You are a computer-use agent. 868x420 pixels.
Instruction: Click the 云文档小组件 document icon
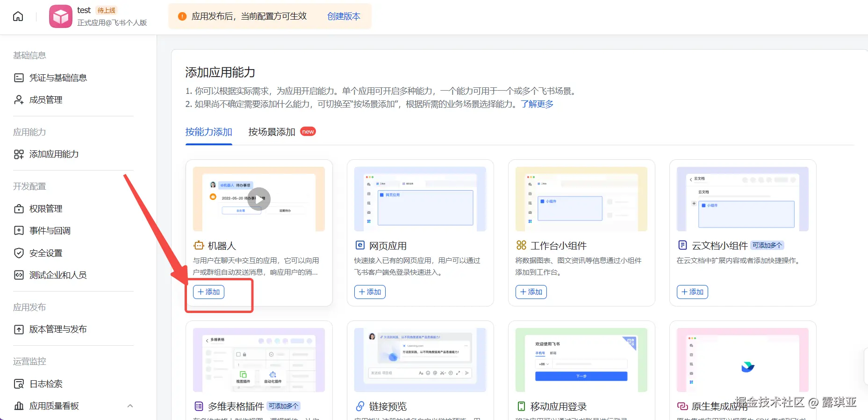tap(682, 245)
